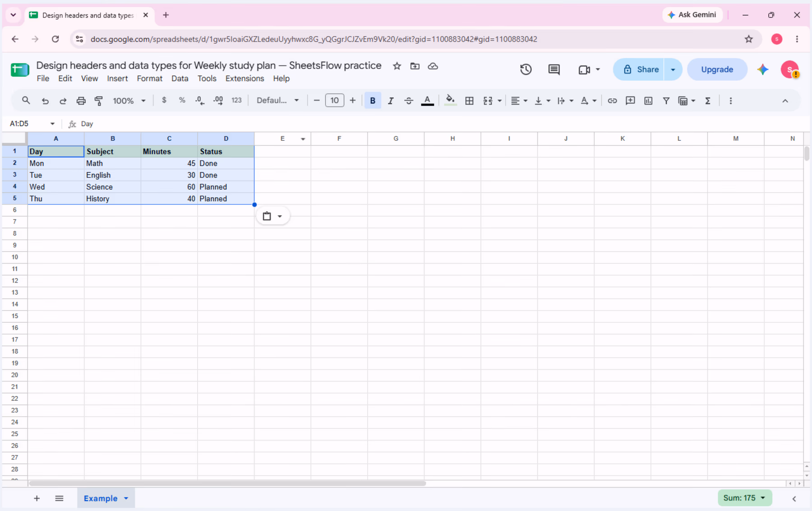The height and width of the screenshot is (511, 812).
Task: Star the document
Action: tap(397, 66)
